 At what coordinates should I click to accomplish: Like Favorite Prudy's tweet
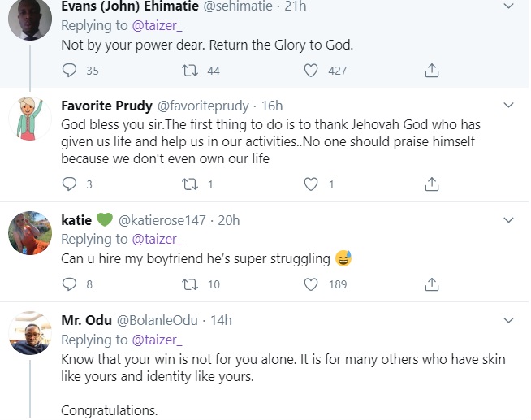tap(310, 184)
